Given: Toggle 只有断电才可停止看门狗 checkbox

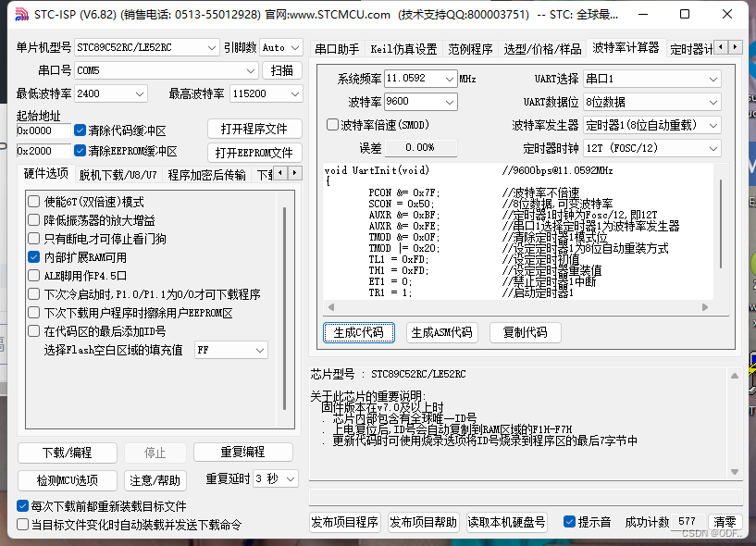Looking at the screenshot, I should coord(33,238).
